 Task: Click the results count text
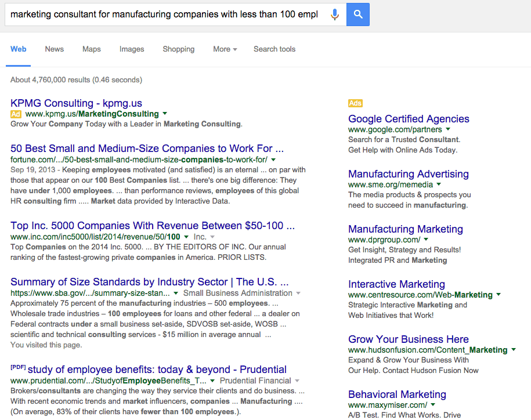[x=76, y=80]
